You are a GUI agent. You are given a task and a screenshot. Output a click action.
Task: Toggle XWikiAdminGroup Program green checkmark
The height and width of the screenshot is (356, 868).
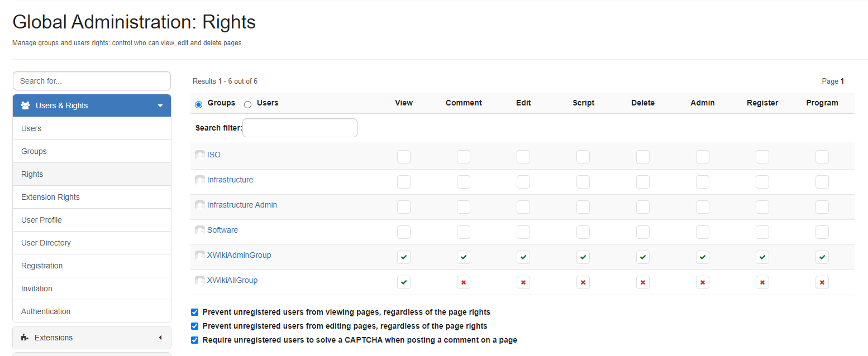pos(822,257)
